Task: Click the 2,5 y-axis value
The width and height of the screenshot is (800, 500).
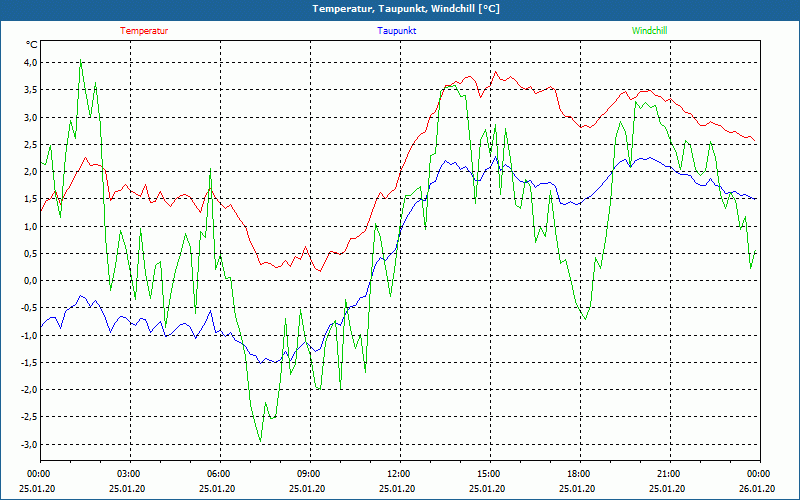Action: click(x=31, y=144)
